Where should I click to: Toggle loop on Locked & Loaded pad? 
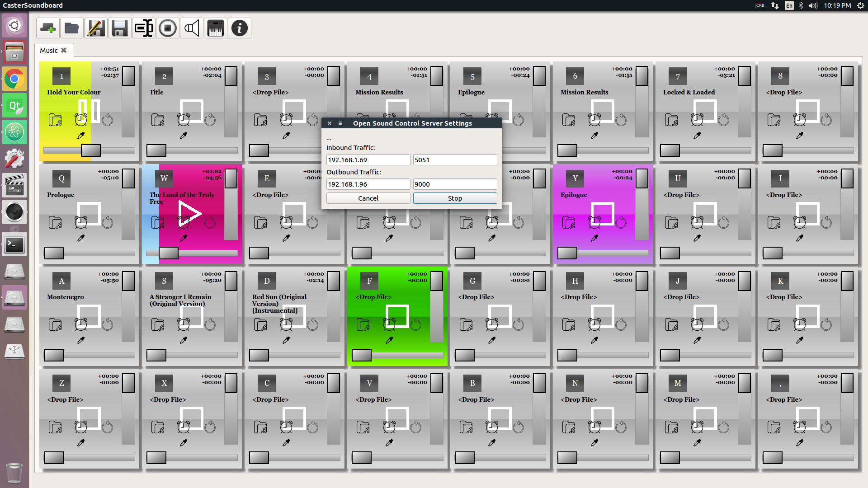[724, 120]
